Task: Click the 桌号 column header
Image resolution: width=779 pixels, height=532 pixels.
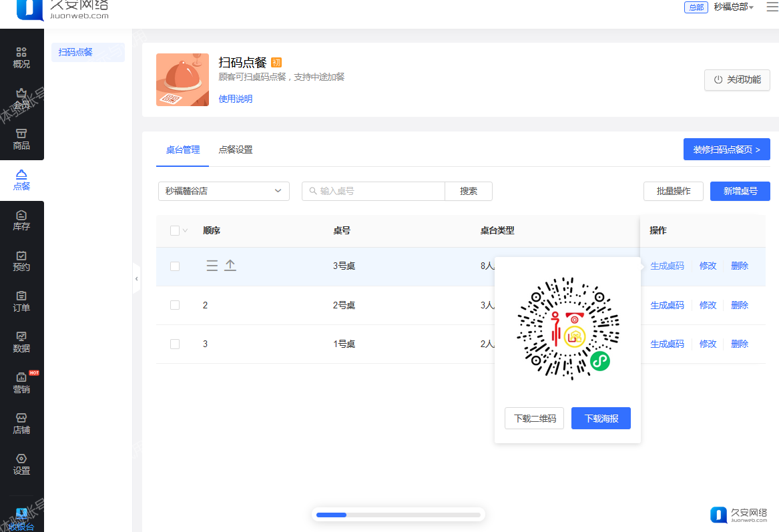Action: pos(342,230)
